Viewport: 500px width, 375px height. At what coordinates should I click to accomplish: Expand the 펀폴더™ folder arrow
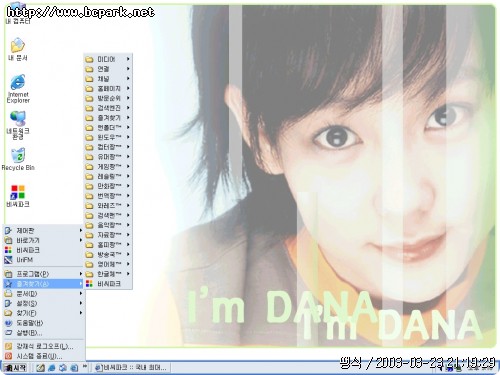click(x=128, y=127)
